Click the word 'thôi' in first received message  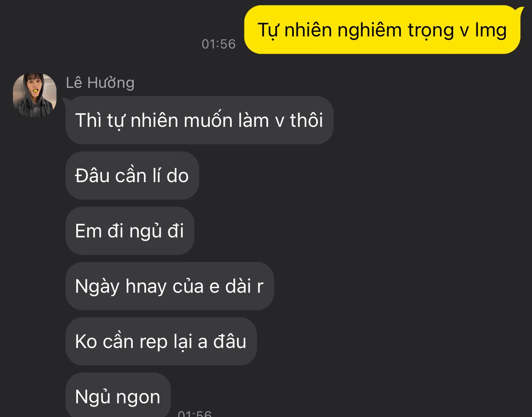coord(307,120)
